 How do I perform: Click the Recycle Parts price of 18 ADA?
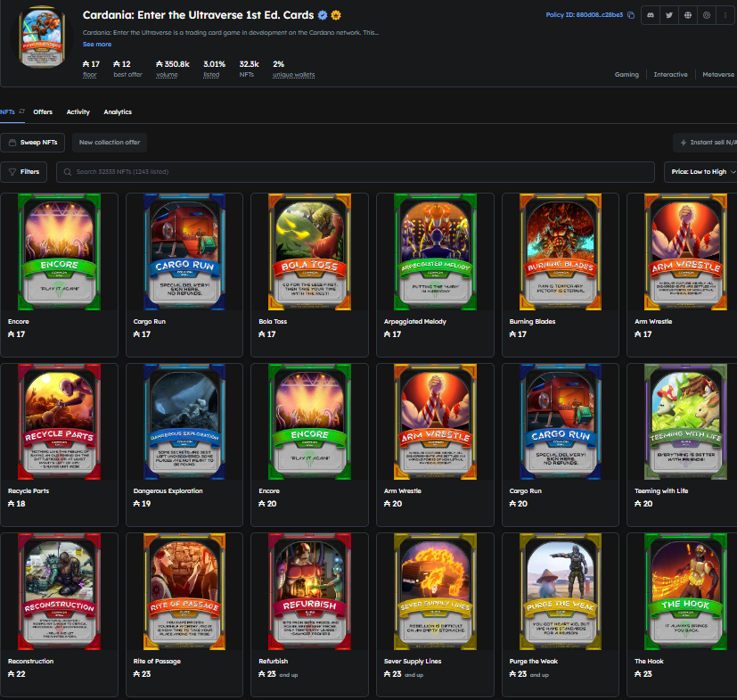(x=16, y=503)
